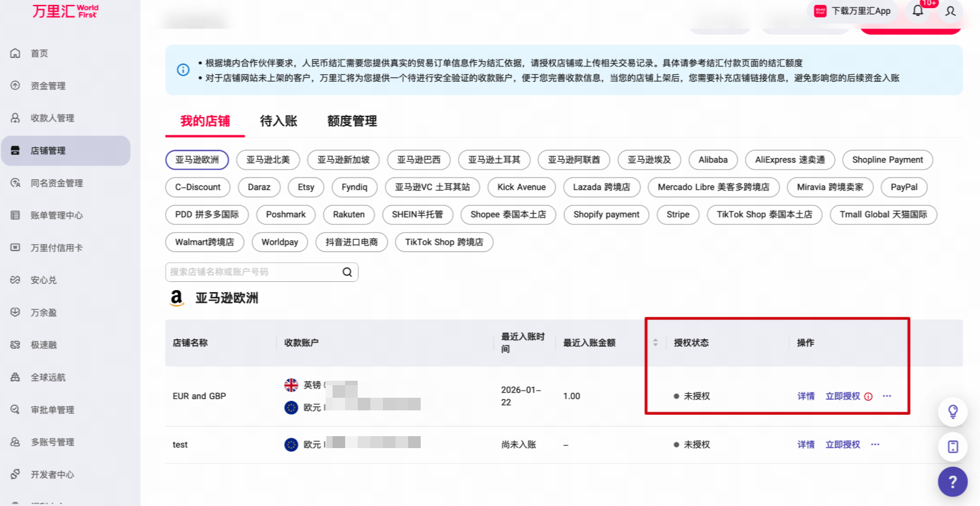
Task: Open the three-dot menu for EUR and GBP store
Action: pos(887,396)
